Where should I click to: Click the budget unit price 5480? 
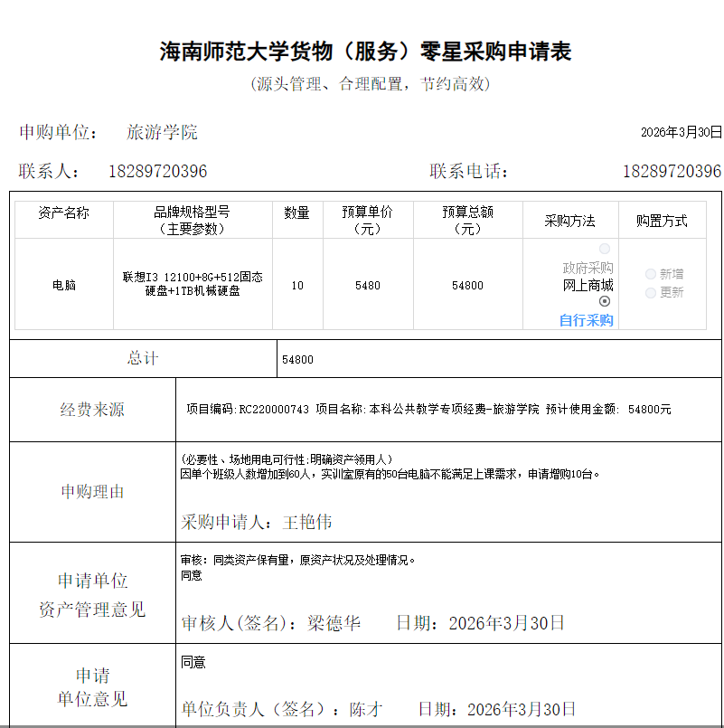[x=368, y=285]
